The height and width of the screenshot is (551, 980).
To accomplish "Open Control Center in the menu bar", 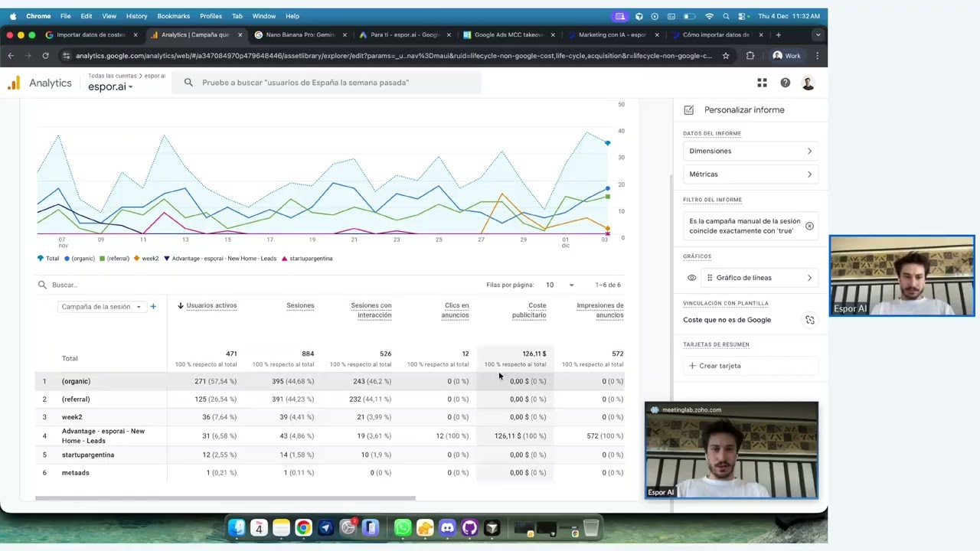I will [742, 16].
